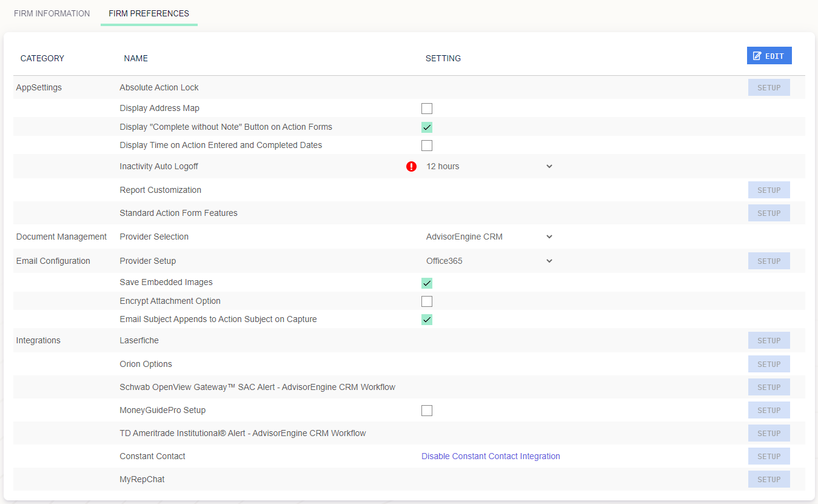The image size is (818, 504).
Task: Expand the Office365 Provider Setup dropdown
Action: click(489, 261)
